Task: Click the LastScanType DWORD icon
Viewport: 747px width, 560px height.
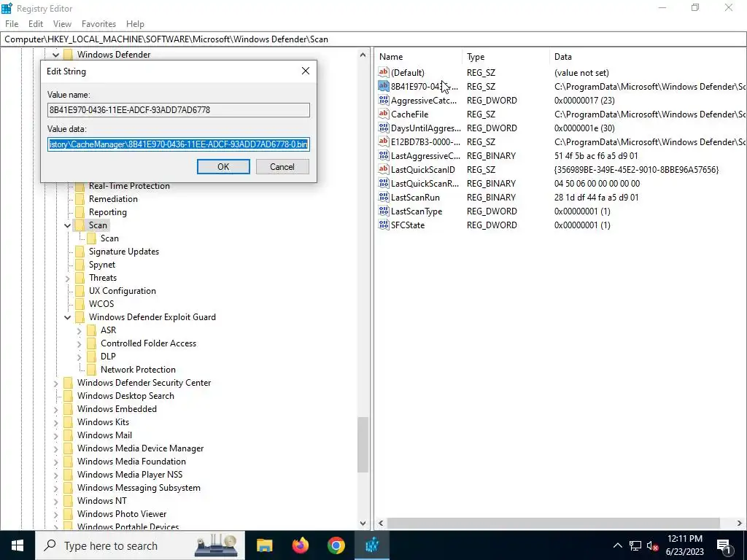Action: 384,211
